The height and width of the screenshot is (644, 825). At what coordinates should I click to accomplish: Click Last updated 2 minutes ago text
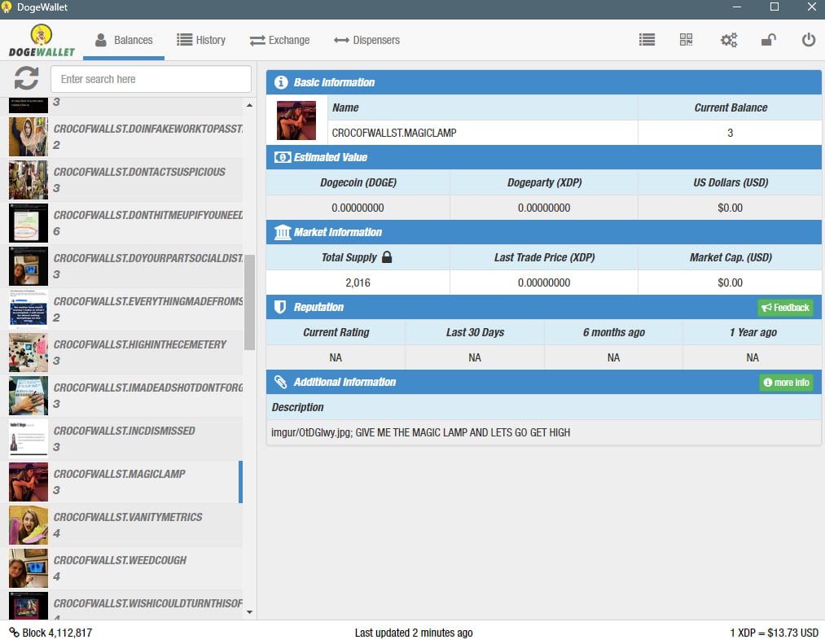tap(414, 633)
